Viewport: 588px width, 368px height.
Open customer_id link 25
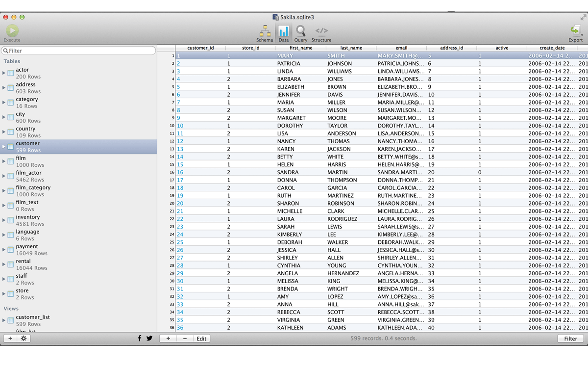tap(180, 242)
